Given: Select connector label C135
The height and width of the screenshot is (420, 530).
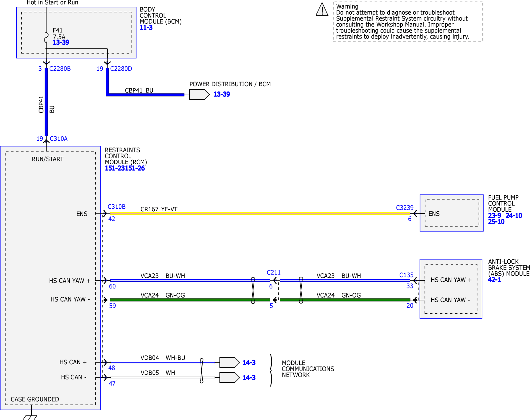Looking at the screenshot, I should point(406,275).
